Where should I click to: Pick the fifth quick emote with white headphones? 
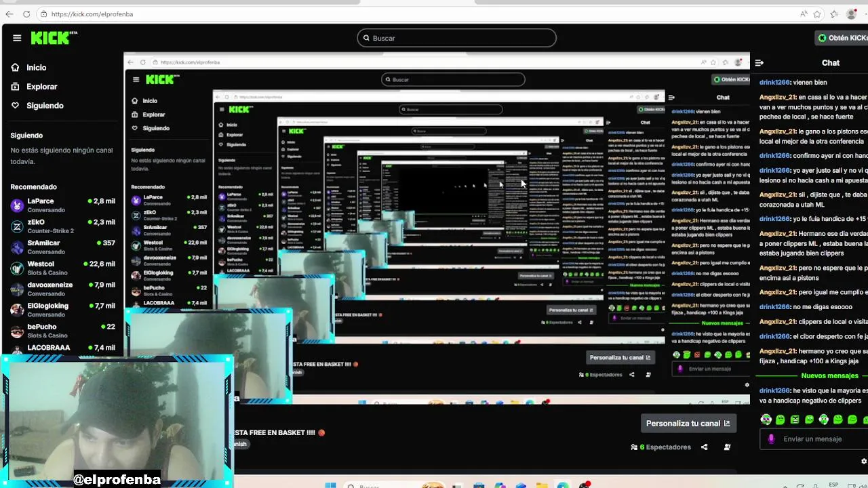(x=823, y=420)
